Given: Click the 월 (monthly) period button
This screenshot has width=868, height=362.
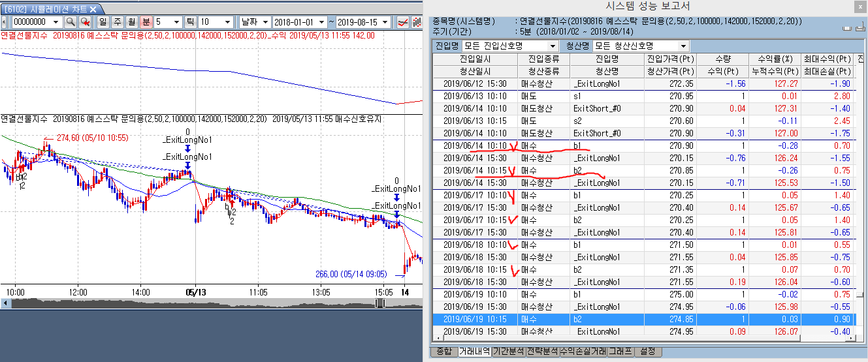Looking at the screenshot, I should [131, 22].
